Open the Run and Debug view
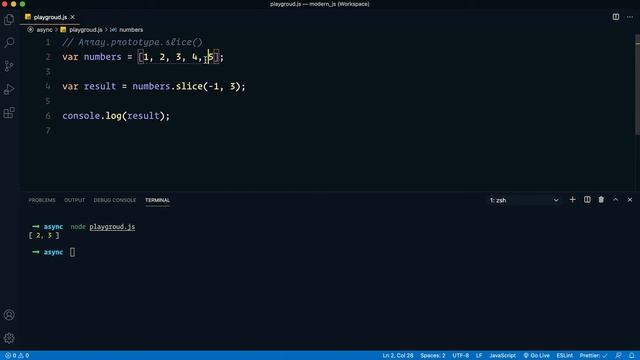Viewport: 640px width, 360px height. pyautogui.click(x=9, y=89)
